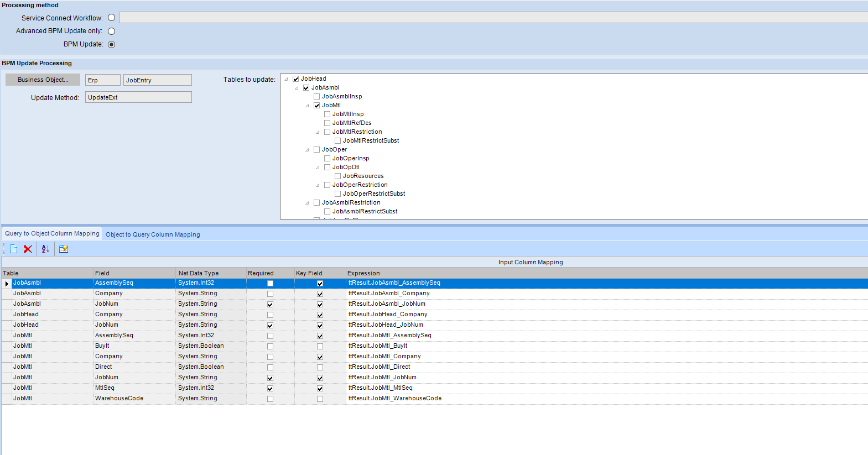The height and width of the screenshot is (455, 868).
Task: Select the ttResult.JobMtl_BuyIt expression cell
Action: [606, 346]
